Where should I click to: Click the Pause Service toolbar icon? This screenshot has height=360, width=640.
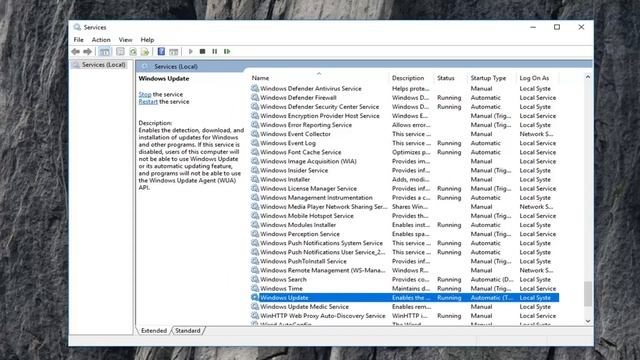tap(215, 51)
